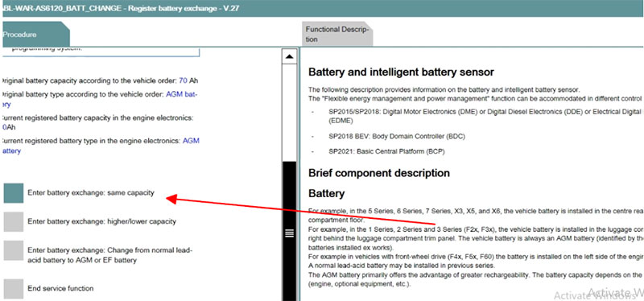Click the scrollbar up arrow in Procedure panel
644x301 pixels.
[x=289, y=56]
